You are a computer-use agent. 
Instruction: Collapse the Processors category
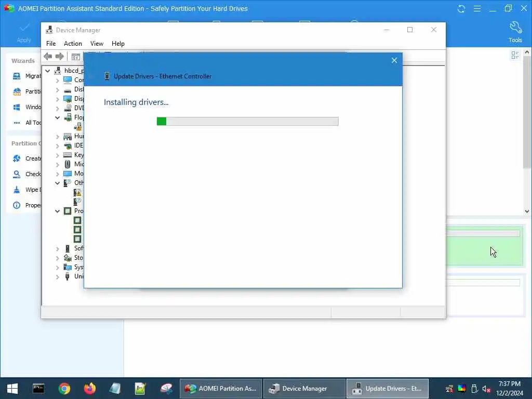[x=57, y=211]
